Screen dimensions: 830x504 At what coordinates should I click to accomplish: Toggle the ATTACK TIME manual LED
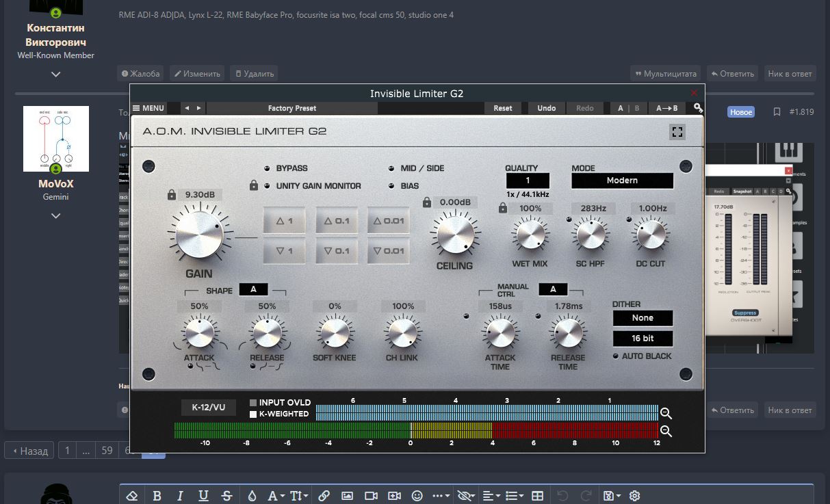click(x=467, y=316)
